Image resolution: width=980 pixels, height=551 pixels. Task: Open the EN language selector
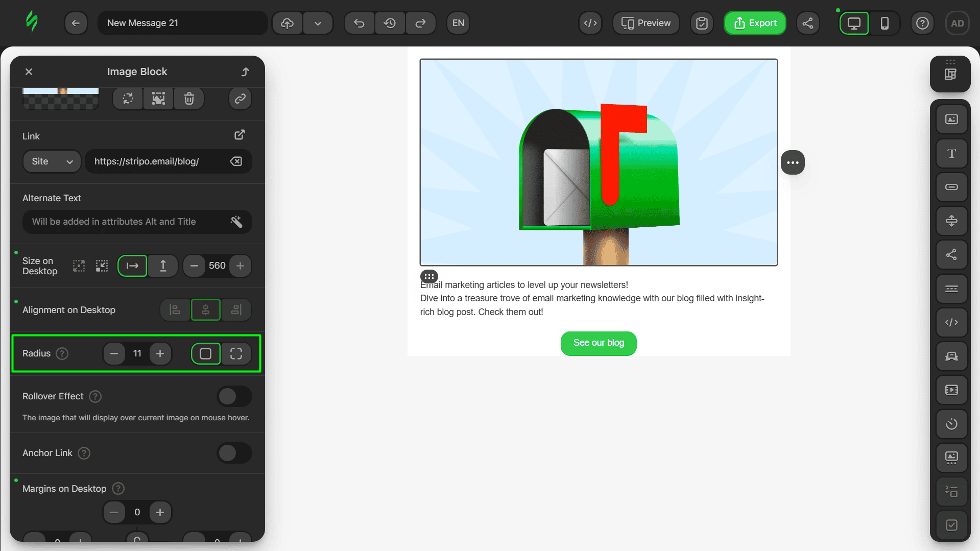458,23
